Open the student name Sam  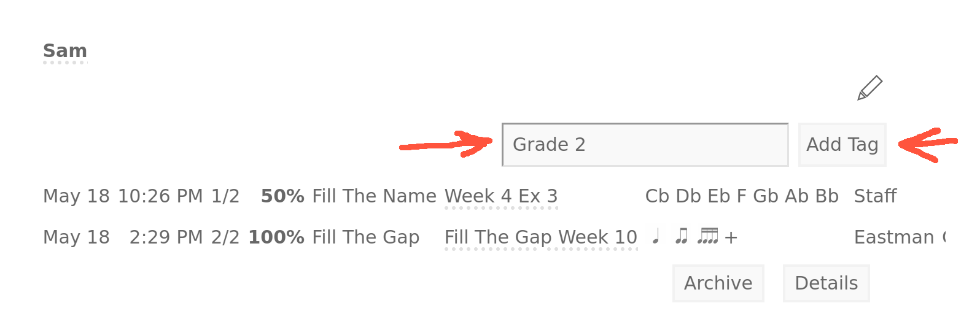click(65, 51)
